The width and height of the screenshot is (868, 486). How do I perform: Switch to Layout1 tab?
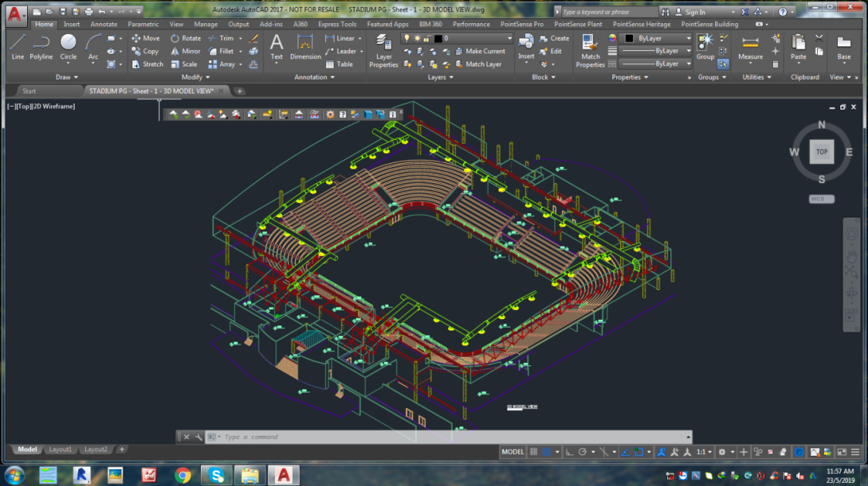coord(60,449)
